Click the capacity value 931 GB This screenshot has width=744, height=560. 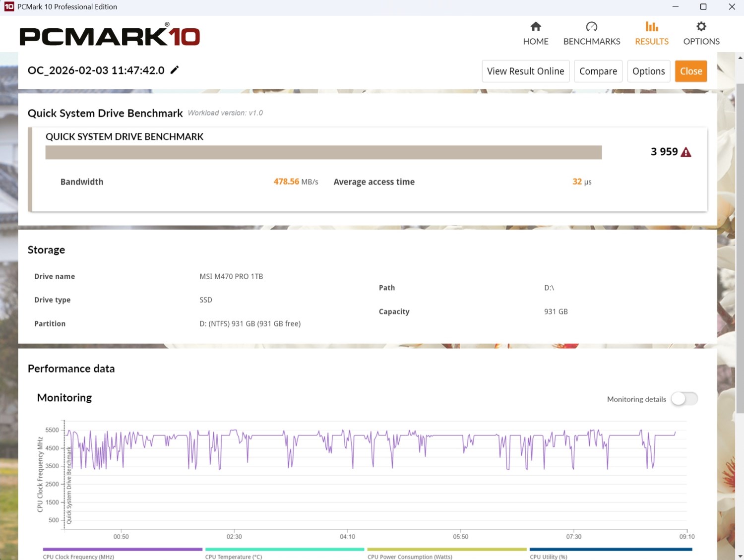tap(556, 311)
